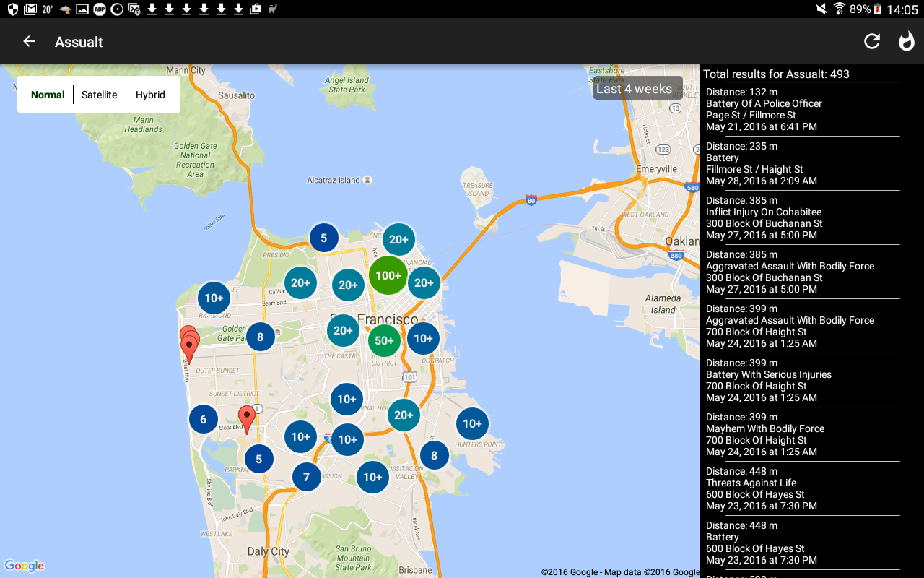Tap the llama notification icon

273,9
